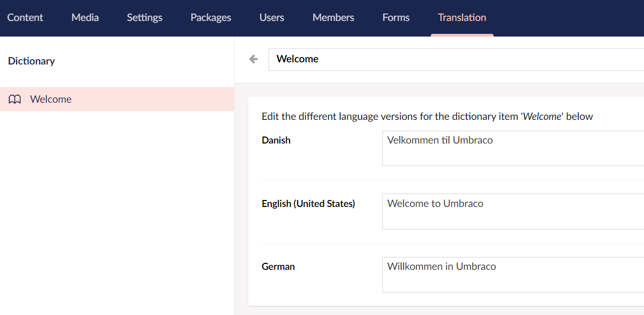Open the Content section

point(25,18)
